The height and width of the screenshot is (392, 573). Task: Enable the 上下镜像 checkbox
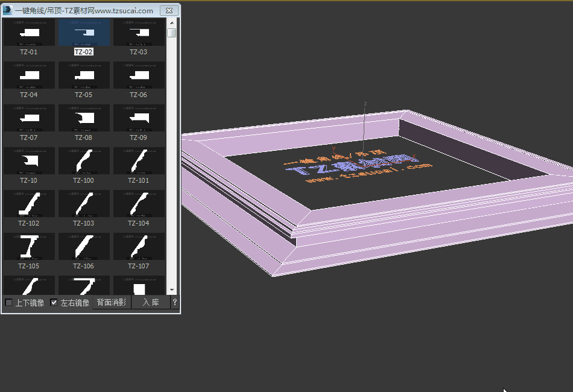9,303
